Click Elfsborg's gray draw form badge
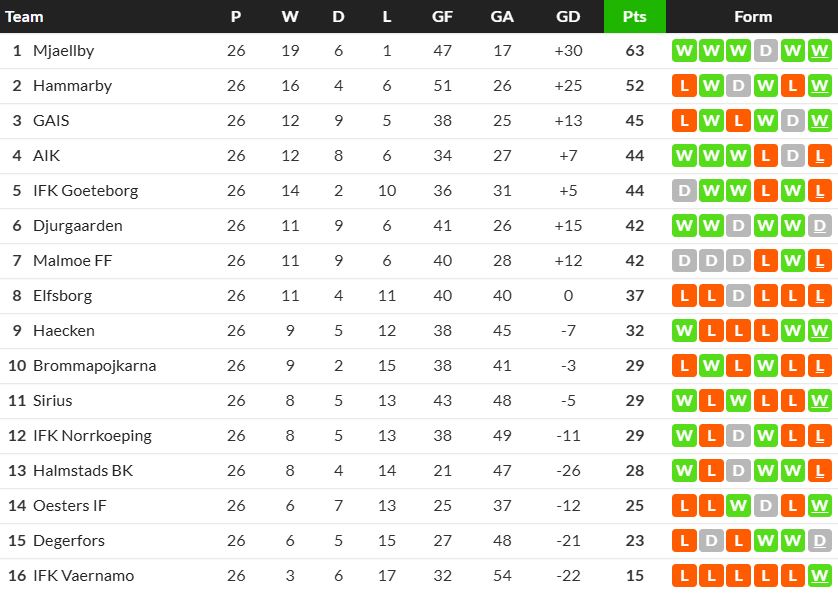The height and width of the screenshot is (597, 838). [738, 296]
